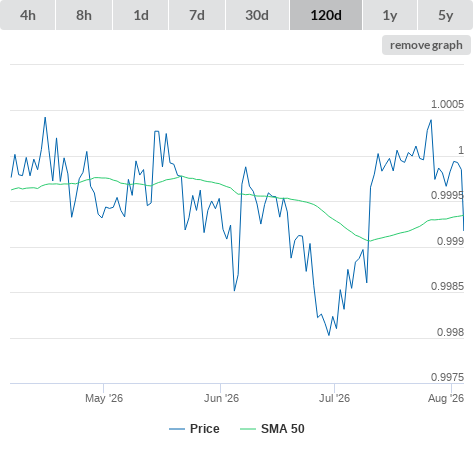Click the Jun '26 axis label
The height and width of the screenshot is (455, 474).
(x=221, y=398)
